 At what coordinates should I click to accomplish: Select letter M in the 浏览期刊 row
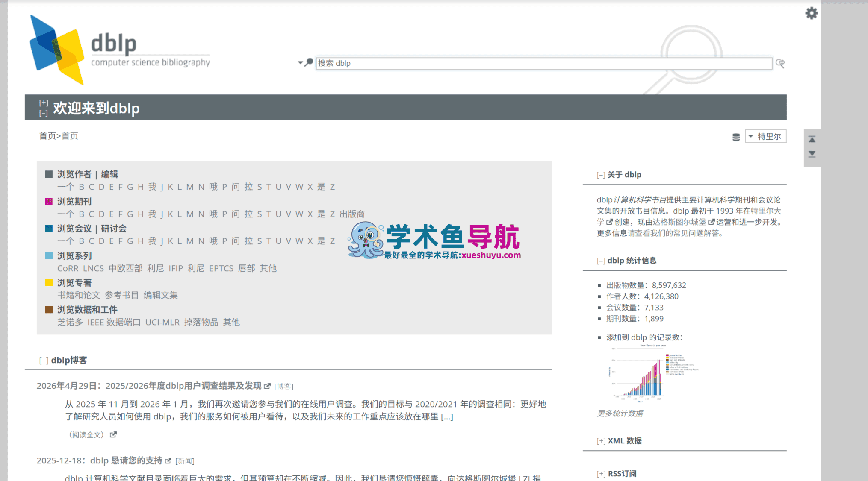point(190,214)
